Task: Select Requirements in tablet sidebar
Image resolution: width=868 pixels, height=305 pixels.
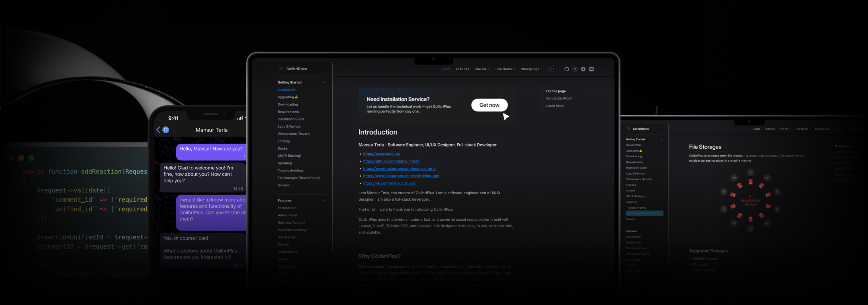Action: pyautogui.click(x=288, y=112)
